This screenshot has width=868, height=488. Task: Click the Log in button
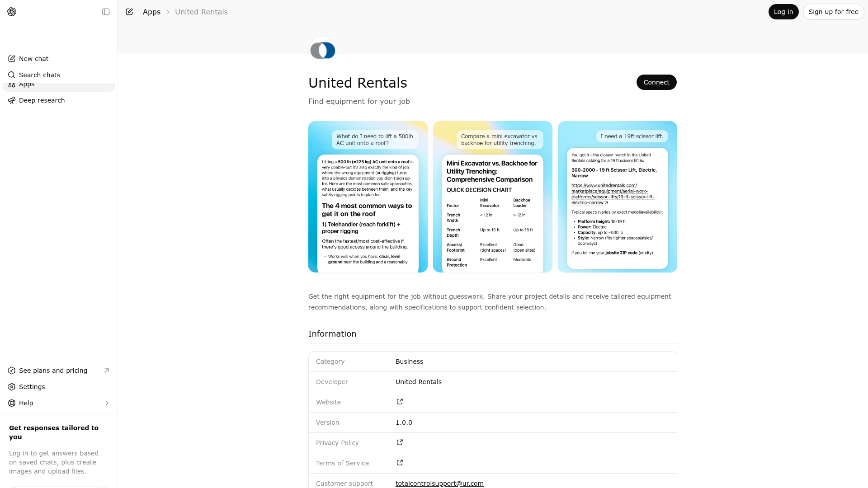pyautogui.click(x=783, y=12)
